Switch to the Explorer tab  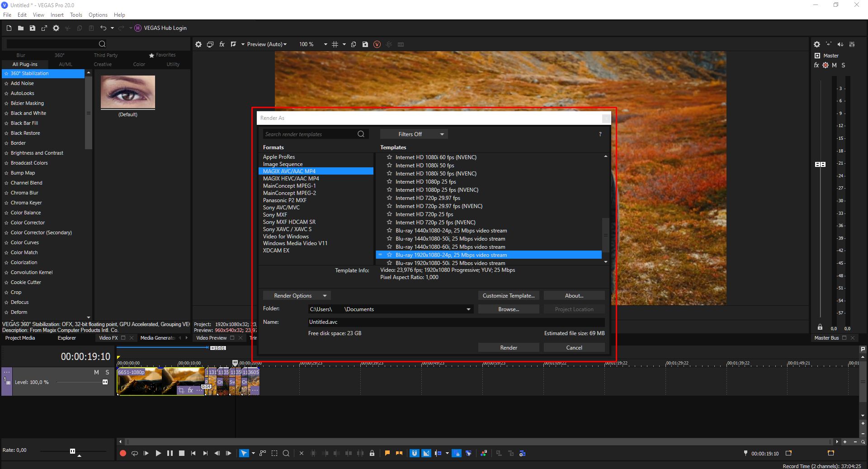click(x=67, y=338)
